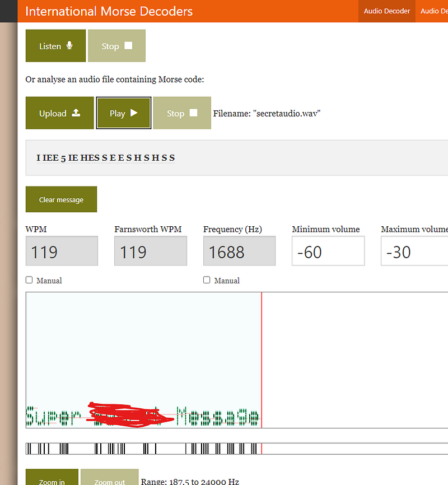Enable Manual checkbox under Frequency
Viewport: 448px width, 485px height.
tap(207, 280)
